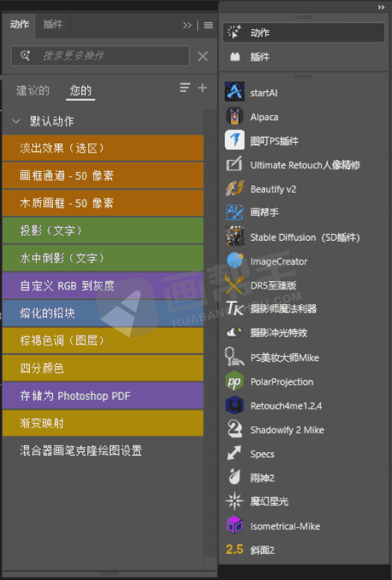Collapse right panel with top double arrows

click(x=382, y=7)
